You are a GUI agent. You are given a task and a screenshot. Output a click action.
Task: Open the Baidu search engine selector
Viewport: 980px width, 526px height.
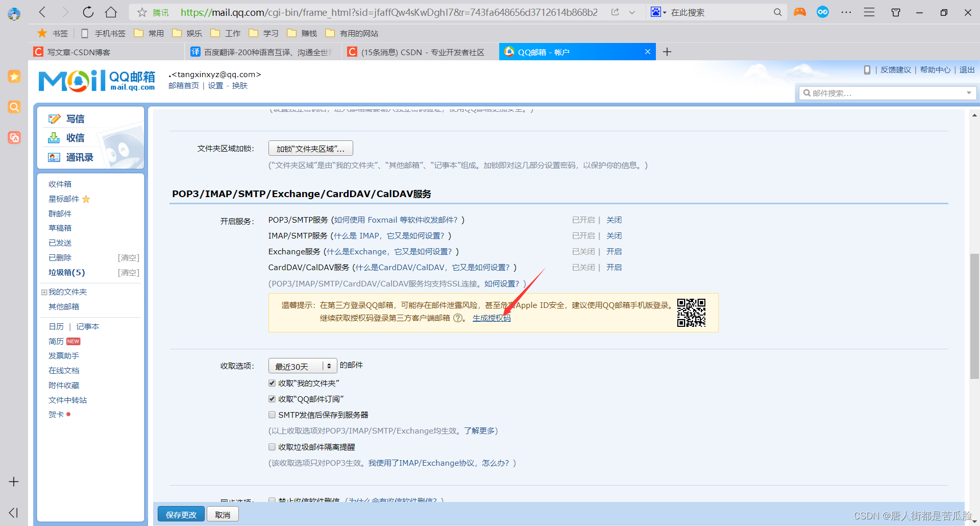click(658, 12)
